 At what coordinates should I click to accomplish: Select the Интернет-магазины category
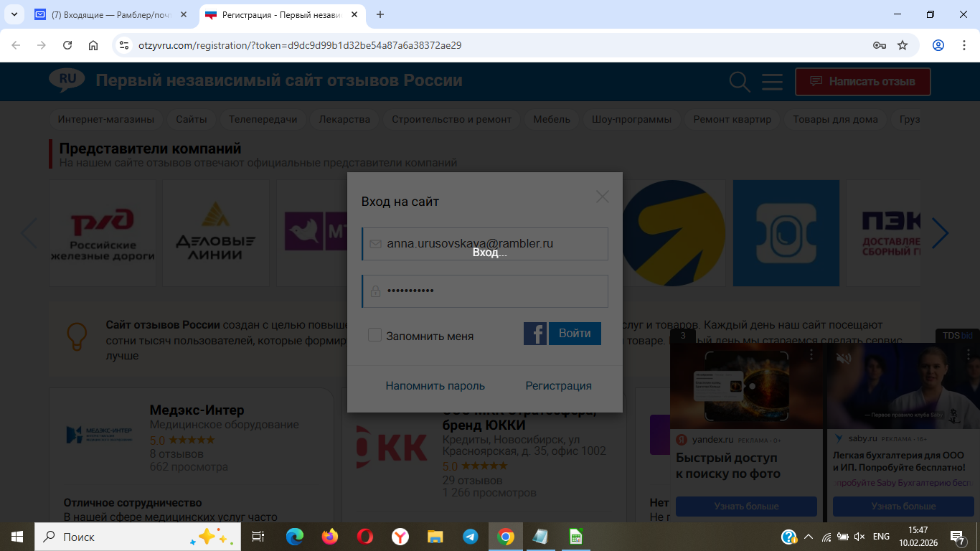pos(106,119)
